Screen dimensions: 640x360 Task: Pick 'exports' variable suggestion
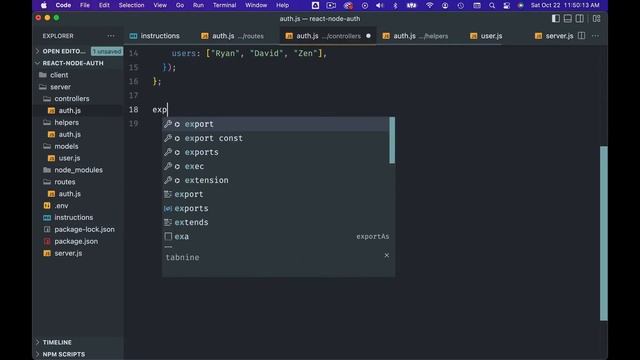276,208
